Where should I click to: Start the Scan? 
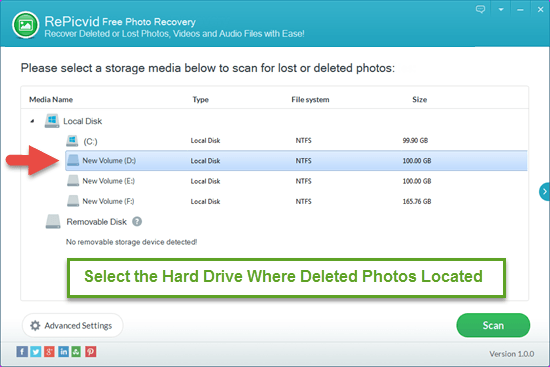493,325
